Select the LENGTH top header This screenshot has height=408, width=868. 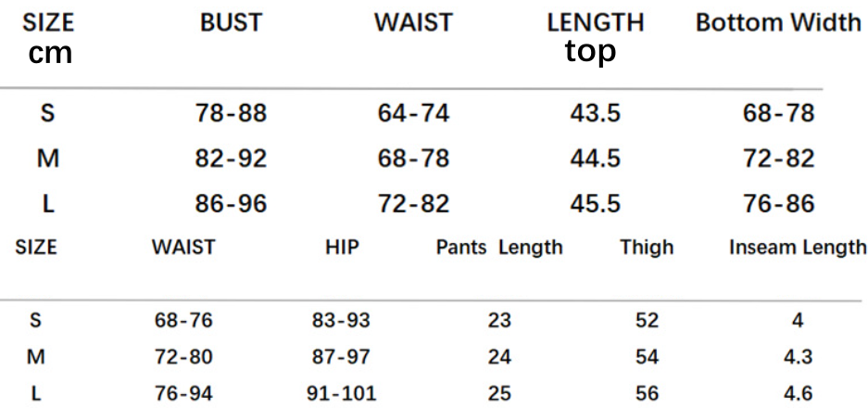coord(595,37)
